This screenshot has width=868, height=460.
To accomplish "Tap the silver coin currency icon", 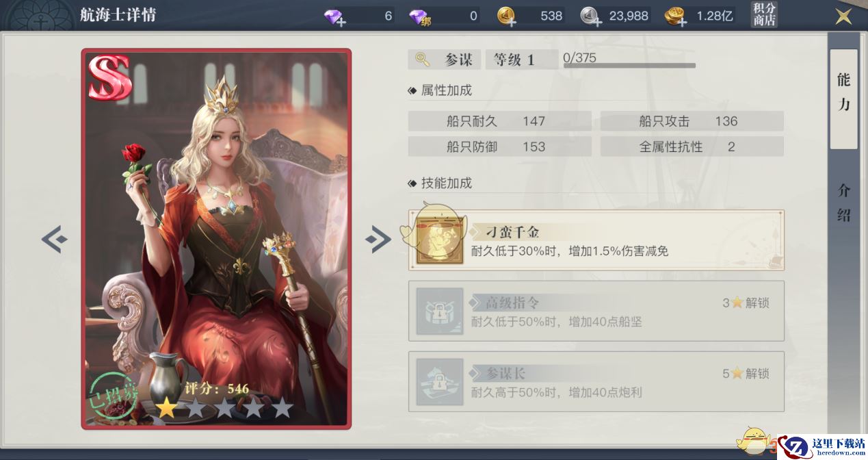I will click(592, 16).
